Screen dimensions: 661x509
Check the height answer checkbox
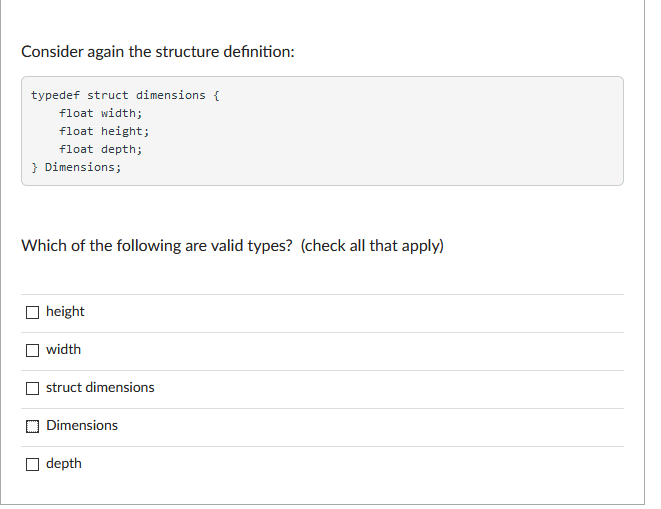pos(32,312)
